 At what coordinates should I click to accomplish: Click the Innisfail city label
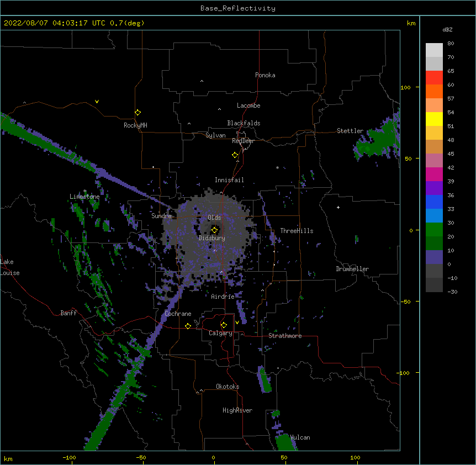click(229, 180)
